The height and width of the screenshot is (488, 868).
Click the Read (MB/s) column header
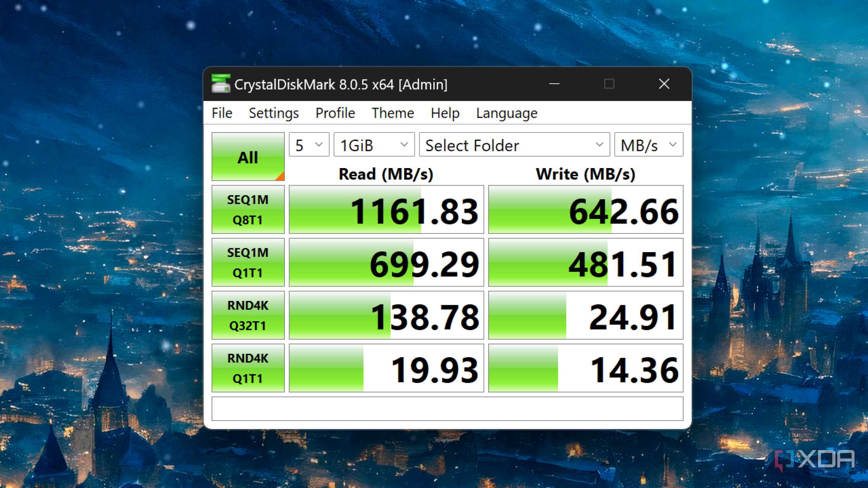click(x=386, y=174)
